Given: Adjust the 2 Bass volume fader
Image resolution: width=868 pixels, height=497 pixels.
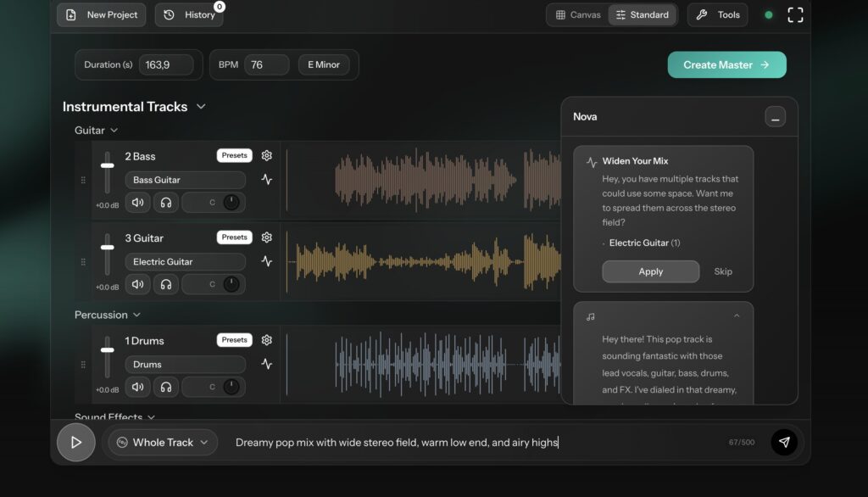Looking at the screenshot, I should tap(107, 164).
